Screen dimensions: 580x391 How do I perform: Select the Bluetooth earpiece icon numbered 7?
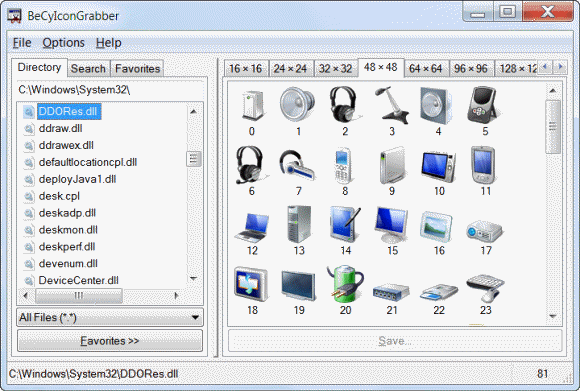297,165
